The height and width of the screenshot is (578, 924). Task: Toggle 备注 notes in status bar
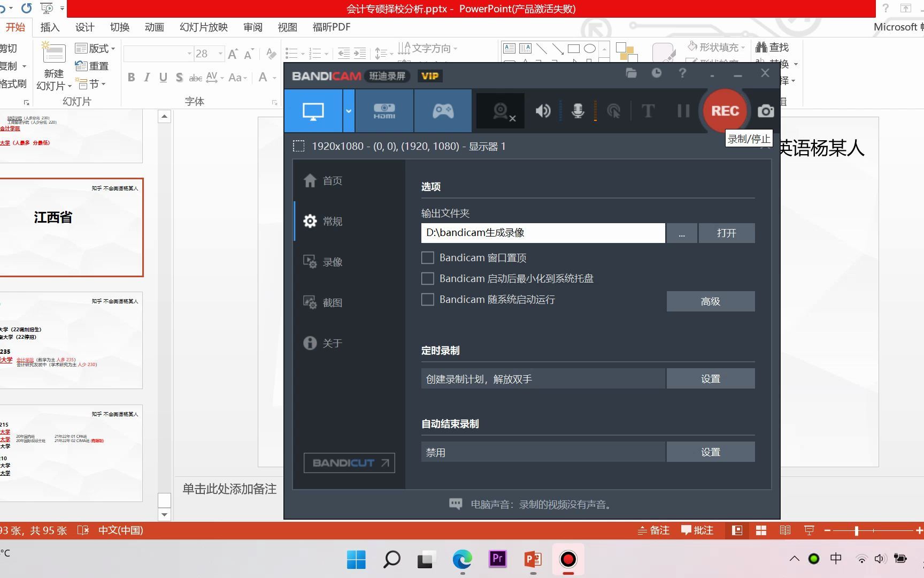653,530
